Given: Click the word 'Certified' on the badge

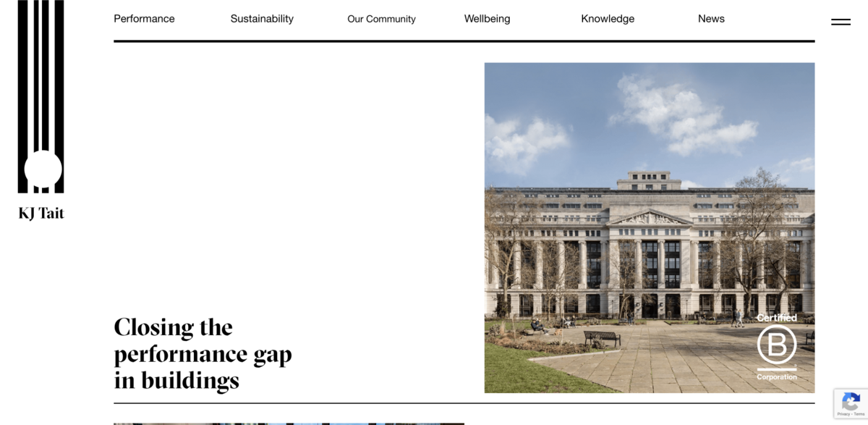Looking at the screenshot, I should tap(777, 318).
